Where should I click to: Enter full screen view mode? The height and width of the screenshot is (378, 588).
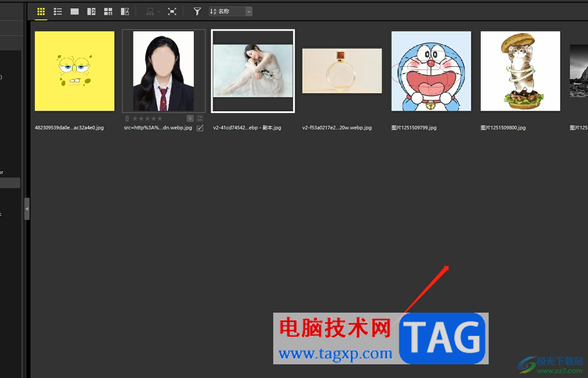coord(172,11)
